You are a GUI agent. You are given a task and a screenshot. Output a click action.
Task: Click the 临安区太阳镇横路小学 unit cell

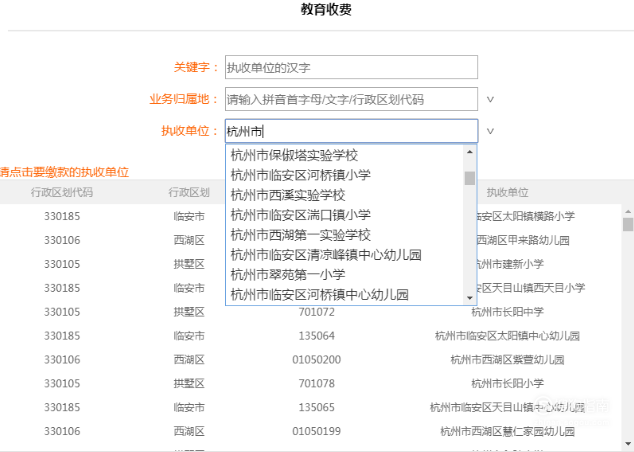pyautogui.click(x=526, y=216)
